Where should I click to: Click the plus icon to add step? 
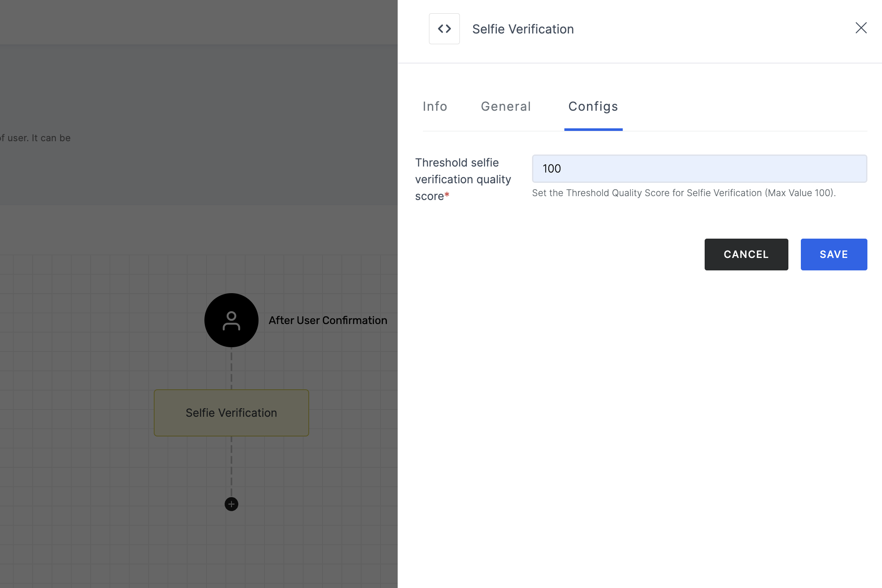pyautogui.click(x=231, y=504)
